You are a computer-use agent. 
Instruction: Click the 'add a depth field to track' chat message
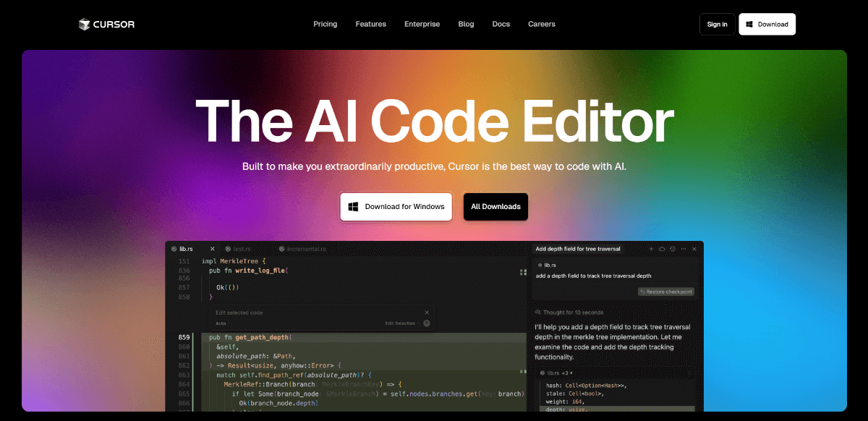594,276
